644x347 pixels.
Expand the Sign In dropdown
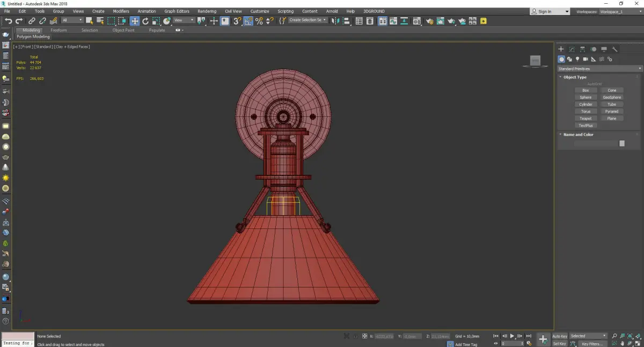pyautogui.click(x=567, y=11)
